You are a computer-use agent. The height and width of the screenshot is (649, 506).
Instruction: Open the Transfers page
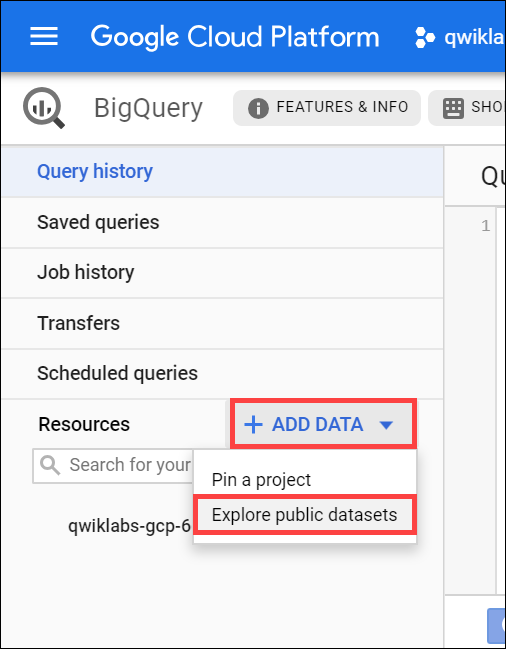(x=222, y=323)
